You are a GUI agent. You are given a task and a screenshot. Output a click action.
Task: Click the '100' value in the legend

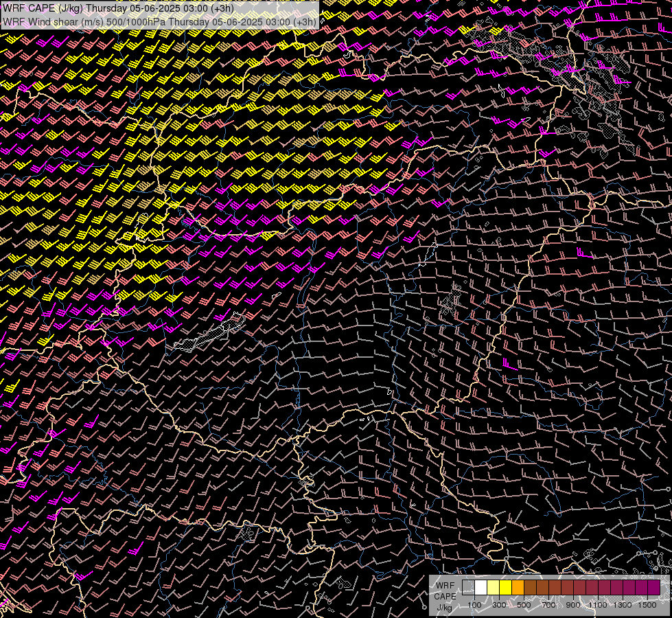[474, 605]
